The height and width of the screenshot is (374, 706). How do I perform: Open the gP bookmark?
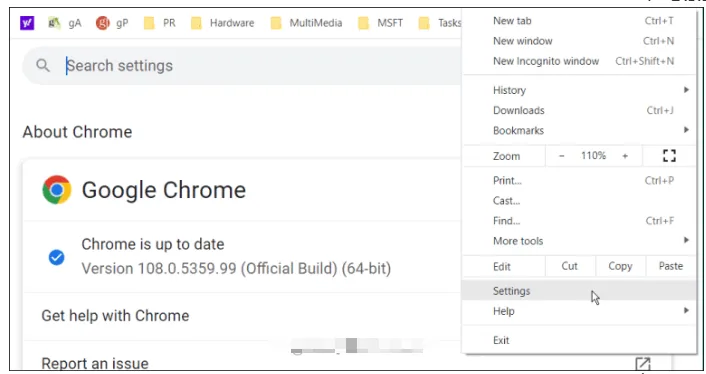[112, 23]
